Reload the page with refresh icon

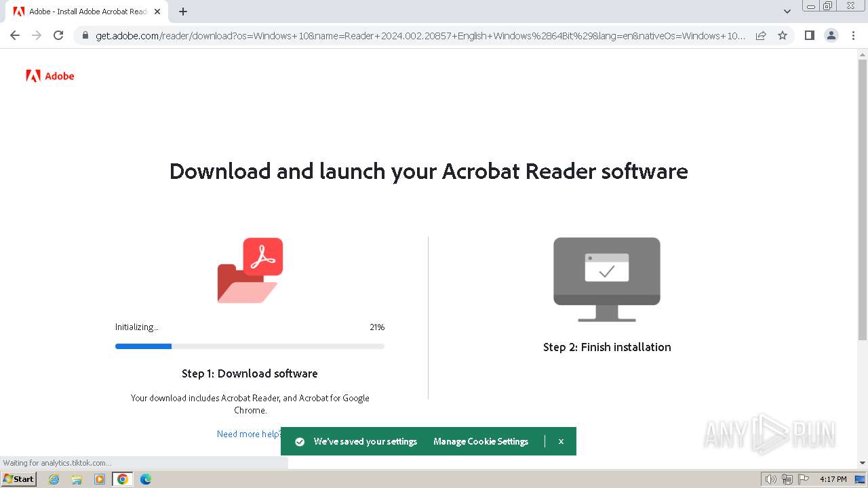pyautogui.click(x=58, y=35)
